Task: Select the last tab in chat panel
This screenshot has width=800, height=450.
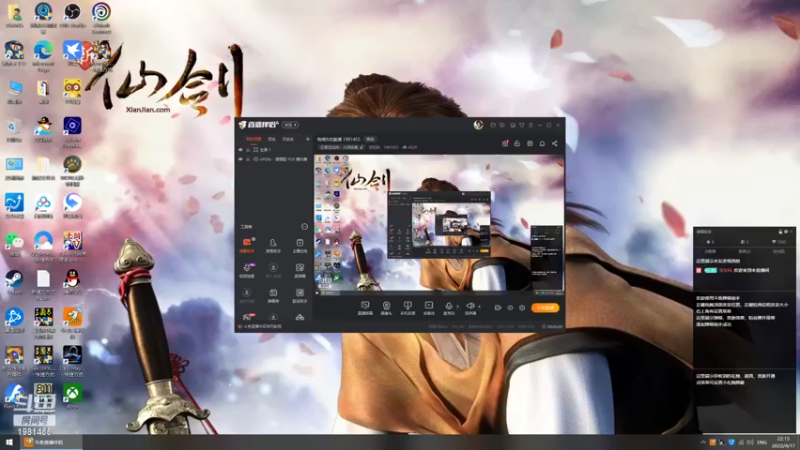Action: (x=779, y=252)
